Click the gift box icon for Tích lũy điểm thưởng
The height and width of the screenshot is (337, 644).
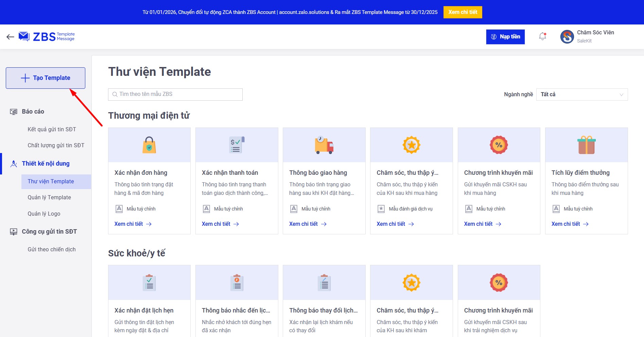point(586,145)
